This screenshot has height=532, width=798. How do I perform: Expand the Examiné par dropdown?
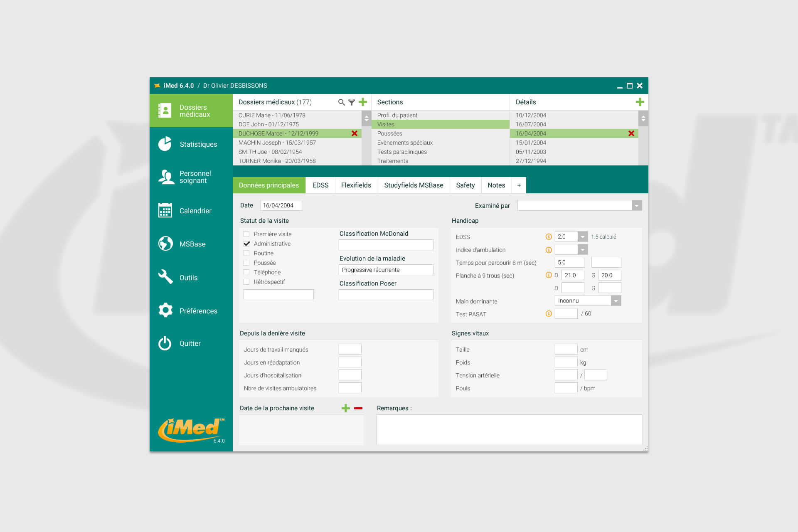[x=636, y=206]
